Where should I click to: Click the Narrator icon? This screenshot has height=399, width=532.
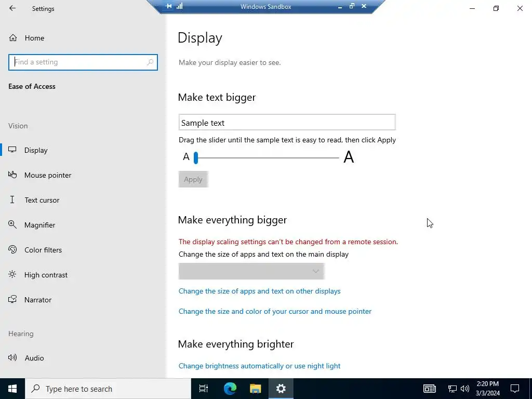[12, 299]
